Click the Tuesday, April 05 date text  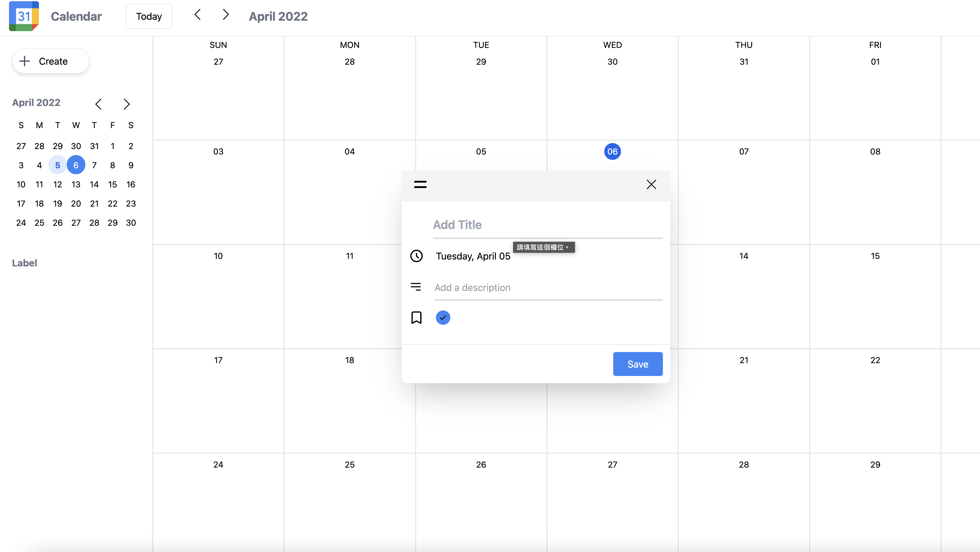[x=473, y=257]
